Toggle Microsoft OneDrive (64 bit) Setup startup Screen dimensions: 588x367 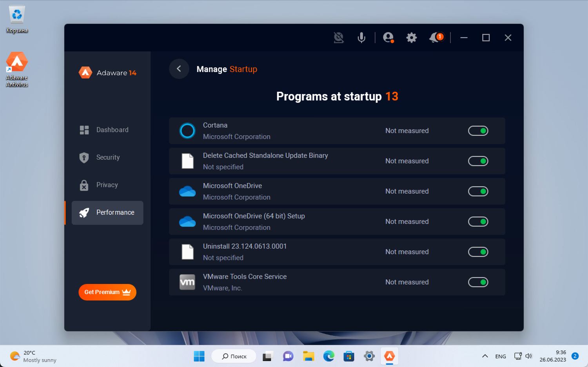click(478, 222)
